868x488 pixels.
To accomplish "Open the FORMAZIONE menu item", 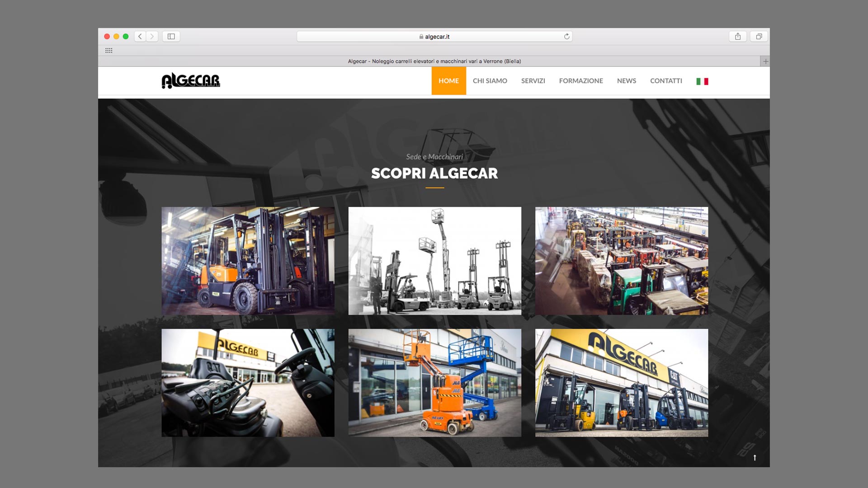I will [x=581, y=81].
